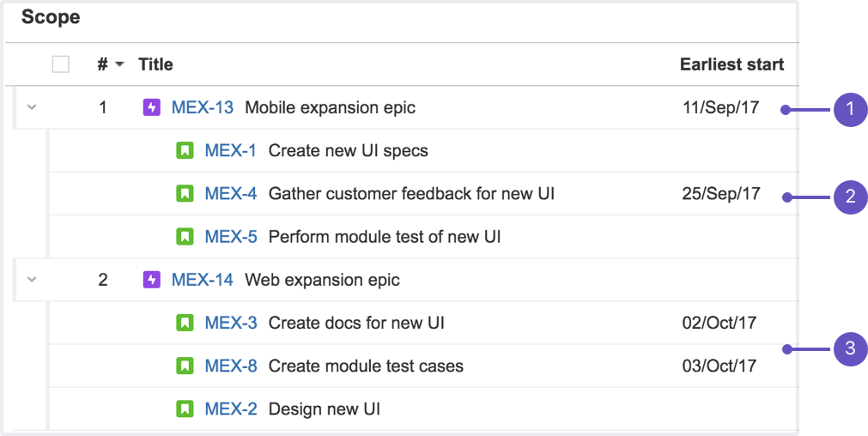Open the MEX-4 issue link
Image resolution: width=868 pixels, height=436 pixels.
(x=231, y=194)
